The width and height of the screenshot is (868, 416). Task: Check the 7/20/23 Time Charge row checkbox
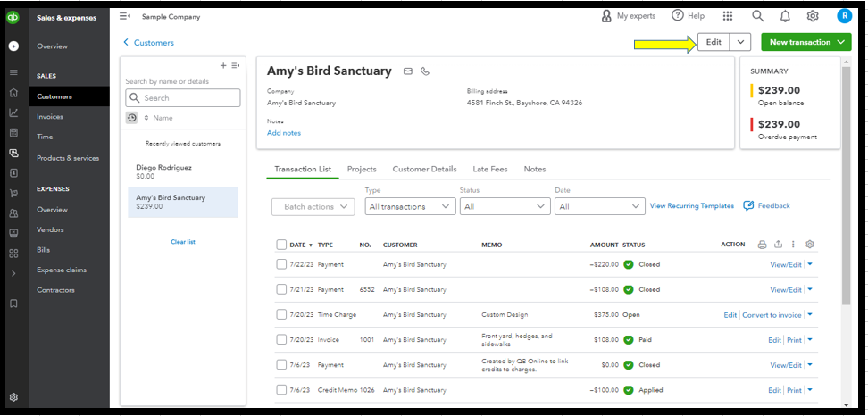click(x=281, y=315)
